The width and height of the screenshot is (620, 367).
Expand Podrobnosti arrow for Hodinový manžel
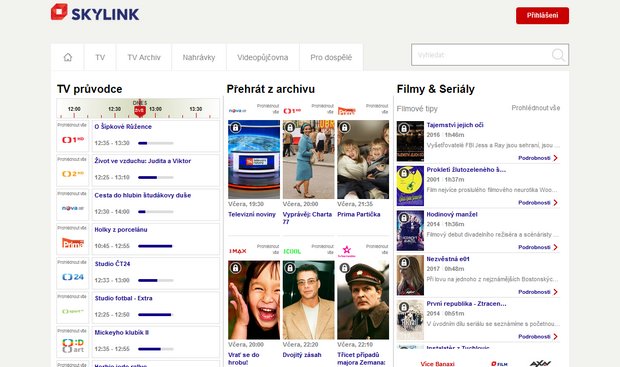[x=555, y=247]
